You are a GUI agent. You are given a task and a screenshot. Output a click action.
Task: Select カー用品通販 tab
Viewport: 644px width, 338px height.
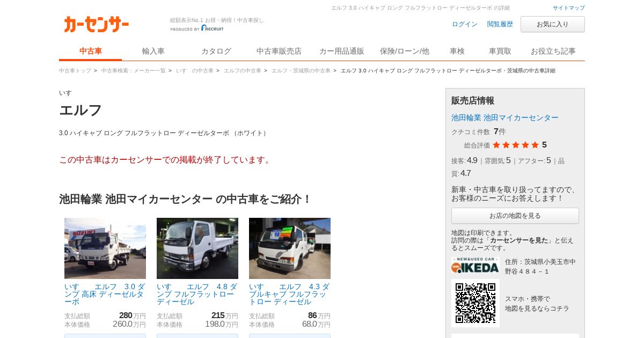click(x=342, y=51)
